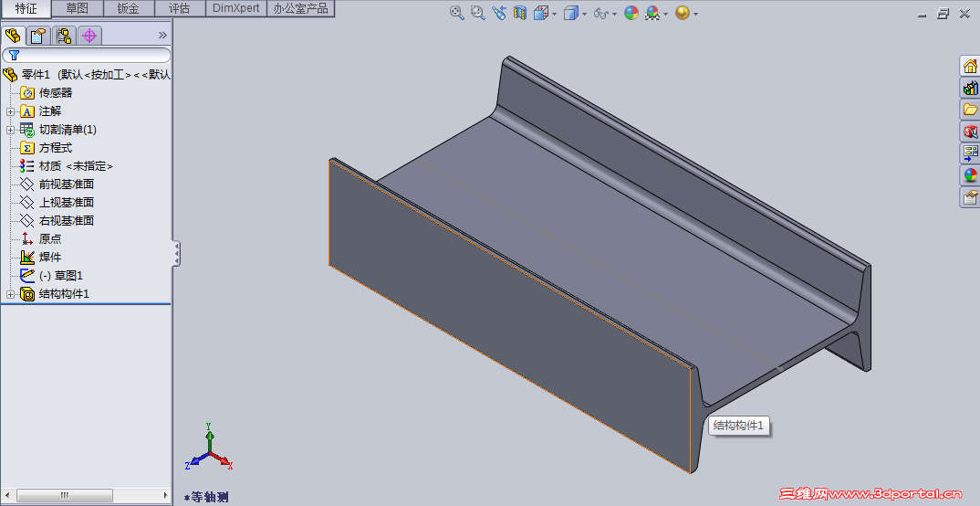Screen dimensions: 980x506
Task: Click the View Settings gold sphere icon
Action: (682, 13)
